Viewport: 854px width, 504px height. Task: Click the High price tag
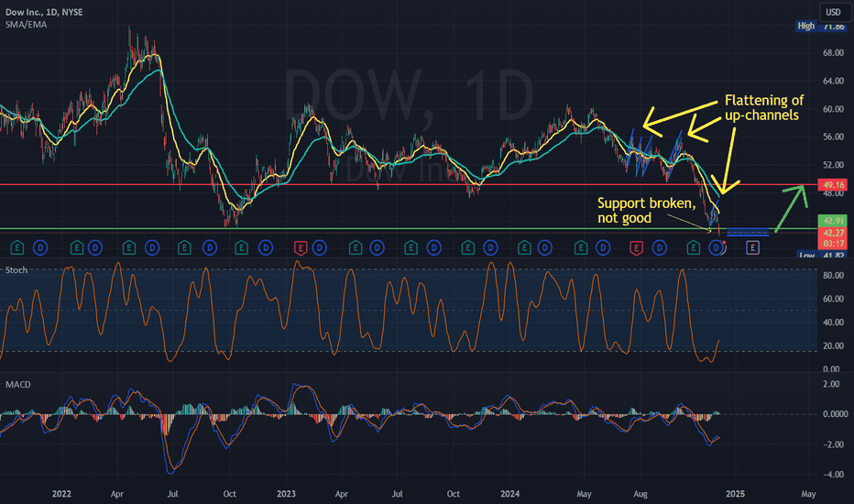tap(806, 26)
